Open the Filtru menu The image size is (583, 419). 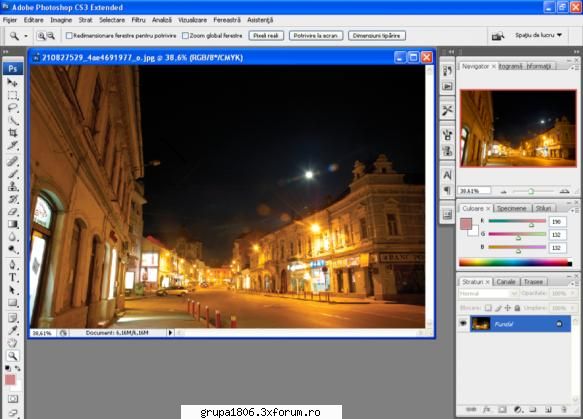pos(138,20)
